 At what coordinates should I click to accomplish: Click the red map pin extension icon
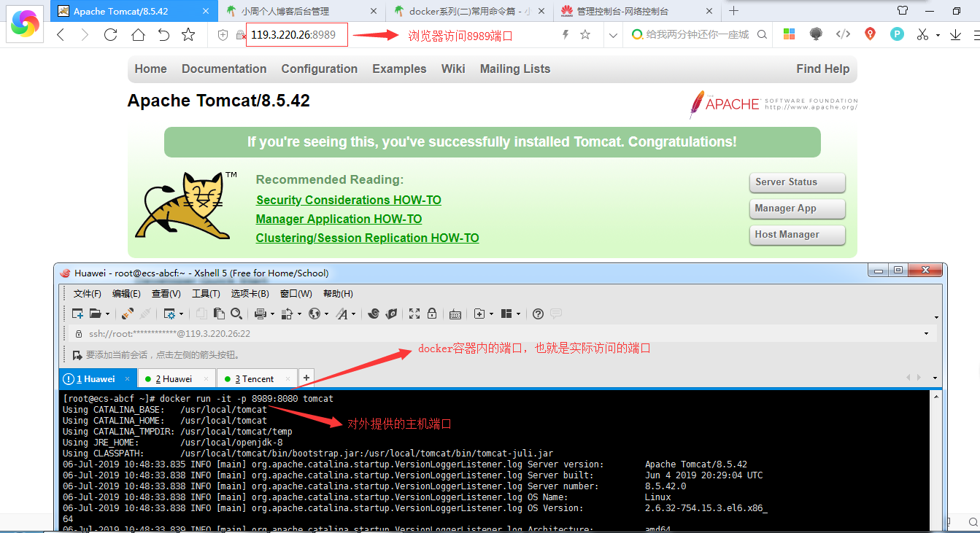pos(870,34)
